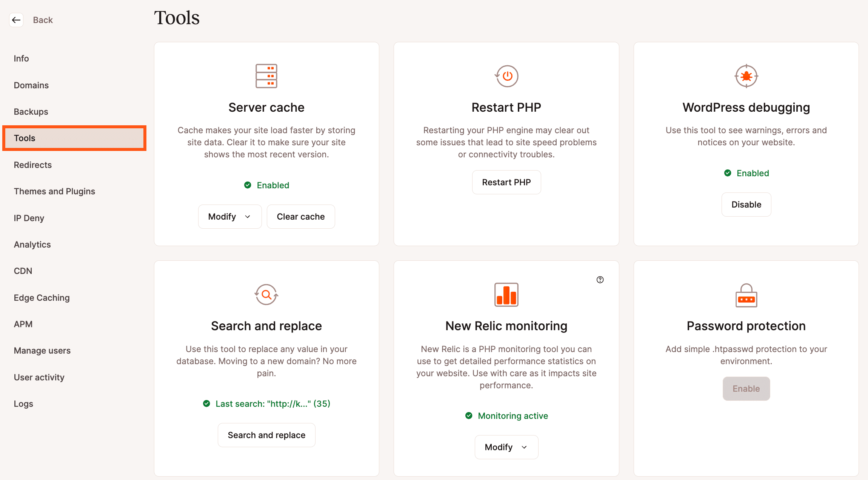Click the Server cache stack icon

pos(266,76)
